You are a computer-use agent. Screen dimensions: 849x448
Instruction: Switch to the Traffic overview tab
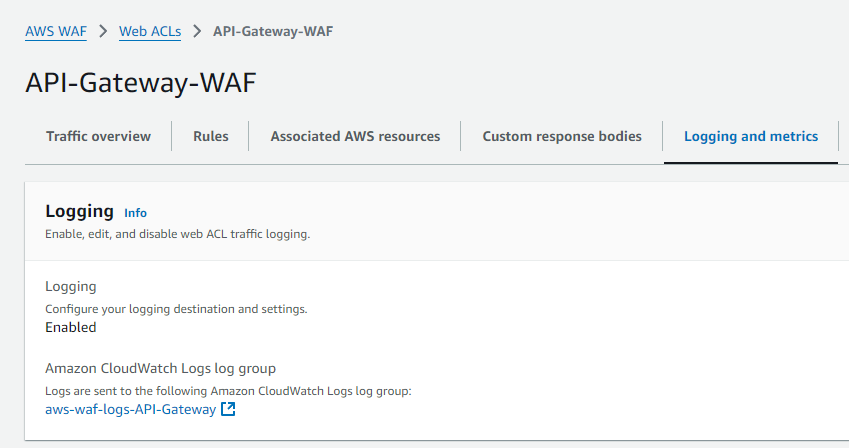99,137
